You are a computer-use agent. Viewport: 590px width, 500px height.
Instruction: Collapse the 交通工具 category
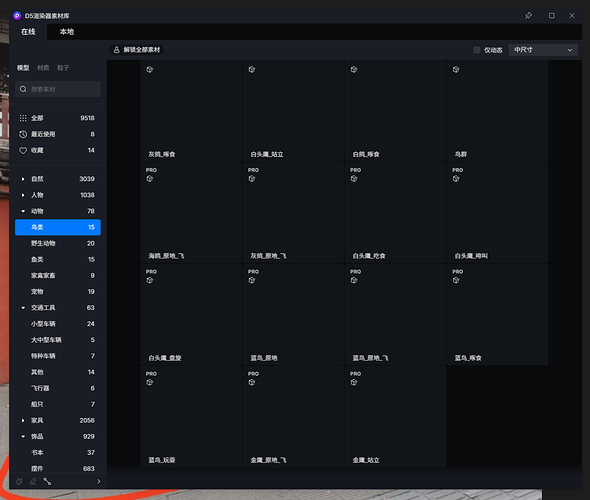click(23, 308)
